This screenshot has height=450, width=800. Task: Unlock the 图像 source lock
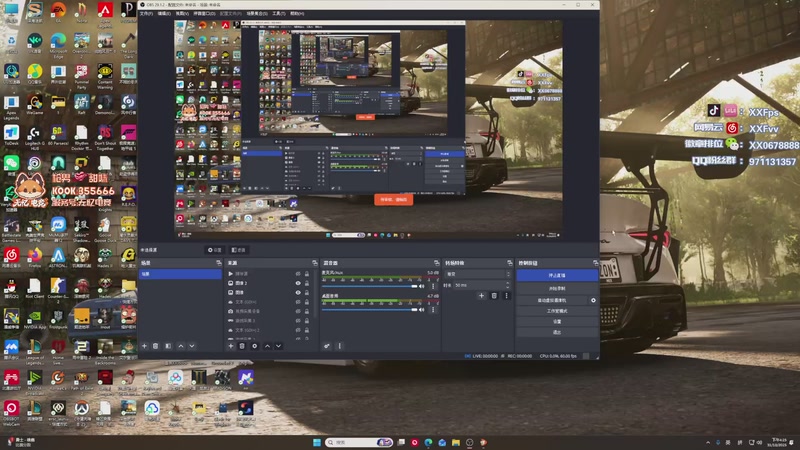[x=307, y=292]
